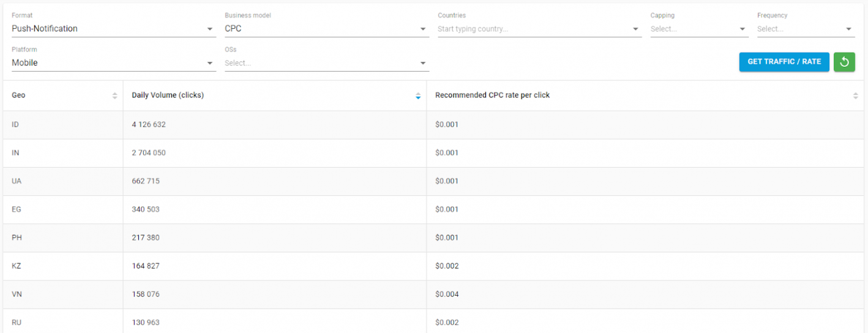
Task: Click the GET TRAFFIC / RATE button
Action: coord(784,62)
